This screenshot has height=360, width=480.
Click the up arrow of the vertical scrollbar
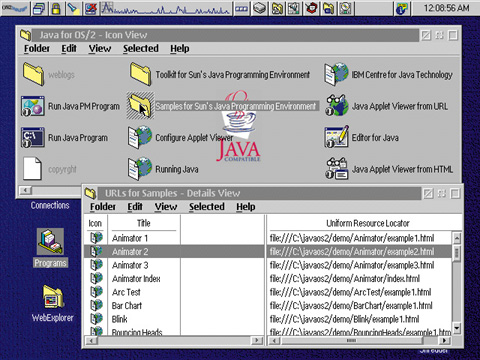[457, 238]
